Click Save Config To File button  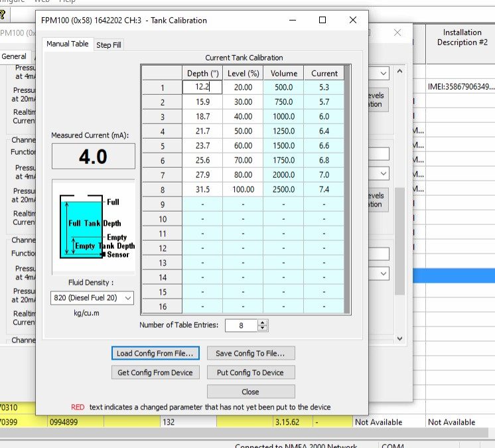(250, 353)
